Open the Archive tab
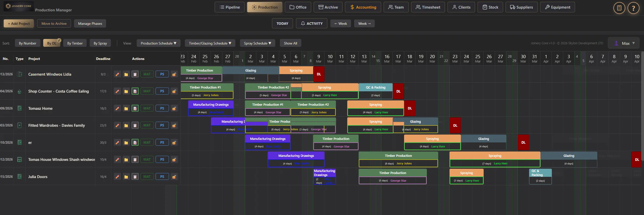Image resolution: width=644 pixels, height=215 pixels. [x=328, y=7]
